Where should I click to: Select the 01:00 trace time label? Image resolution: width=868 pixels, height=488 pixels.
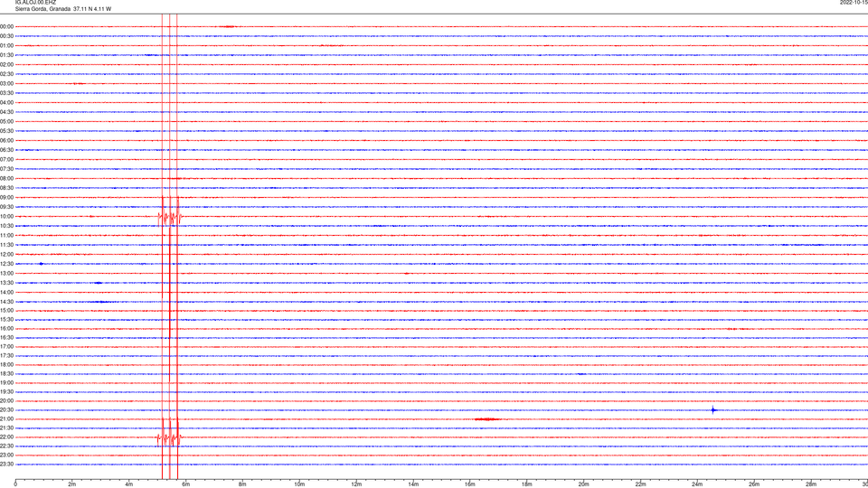coord(6,45)
